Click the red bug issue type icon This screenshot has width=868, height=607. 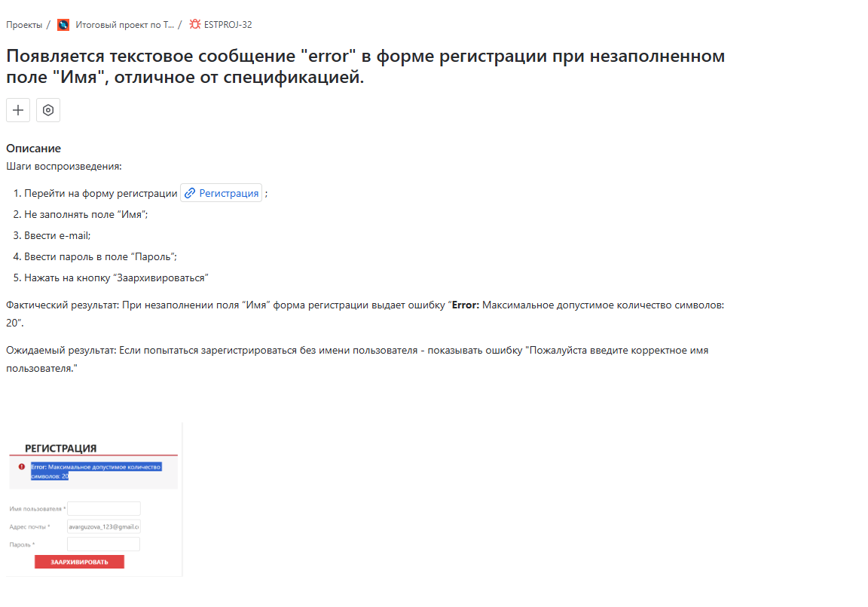[195, 24]
